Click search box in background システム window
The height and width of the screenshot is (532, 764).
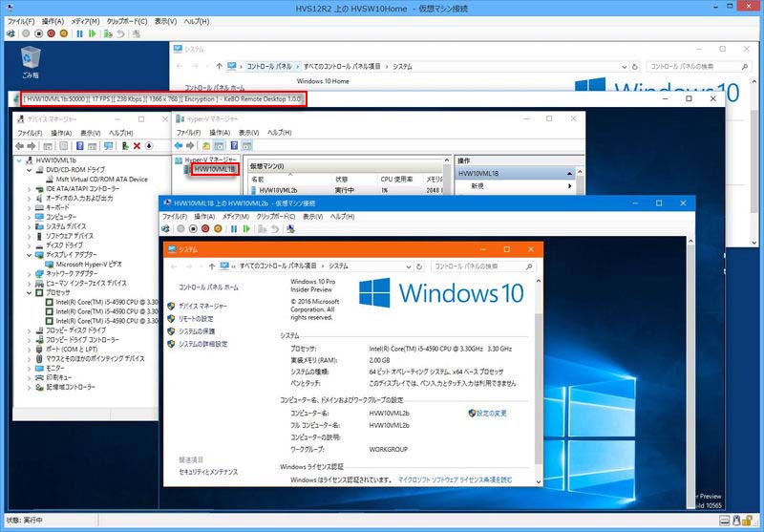tap(698, 66)
